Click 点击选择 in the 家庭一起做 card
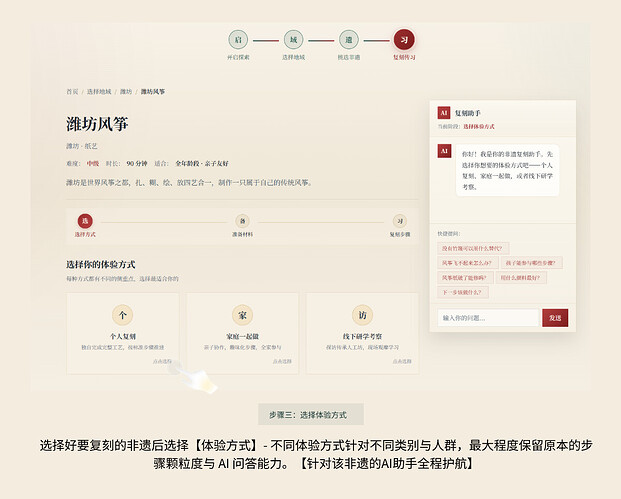 (282, 361)
